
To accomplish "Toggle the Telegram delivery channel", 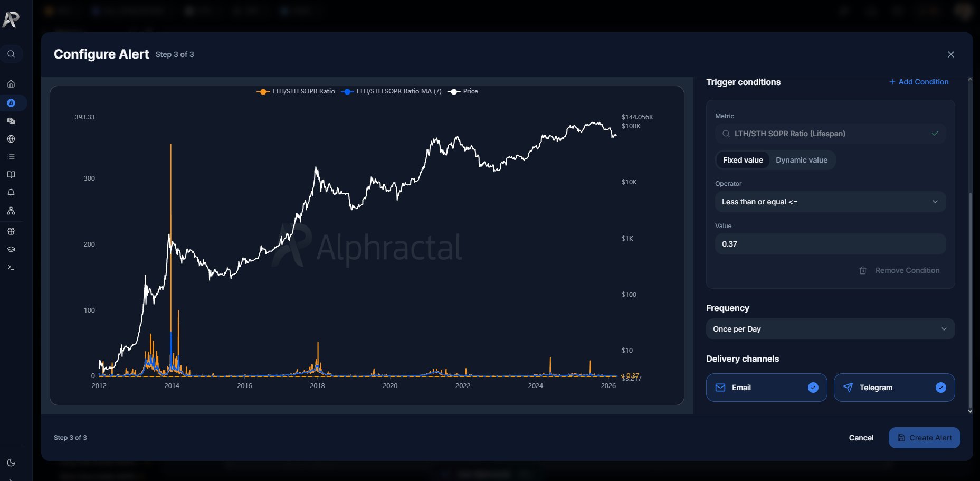I will coord(894,388).
